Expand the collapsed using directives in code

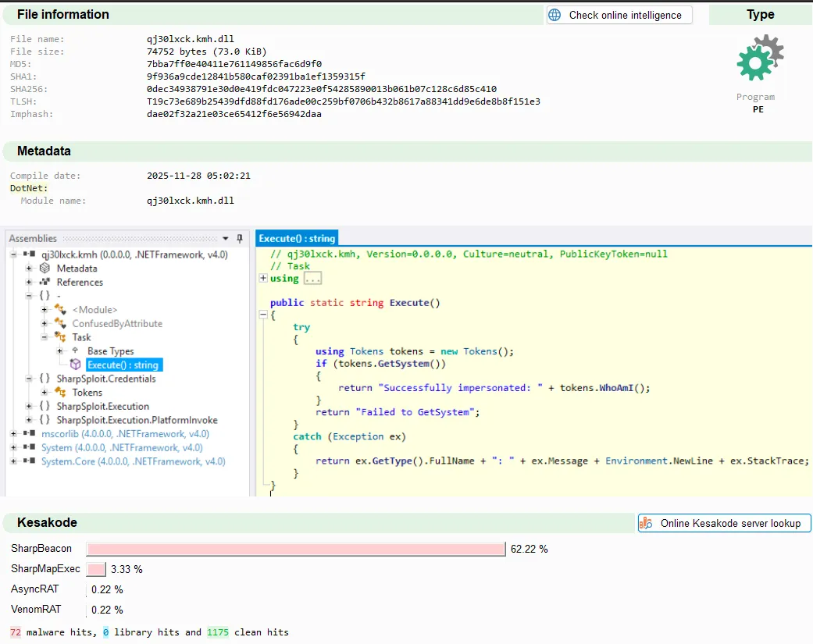263,279
